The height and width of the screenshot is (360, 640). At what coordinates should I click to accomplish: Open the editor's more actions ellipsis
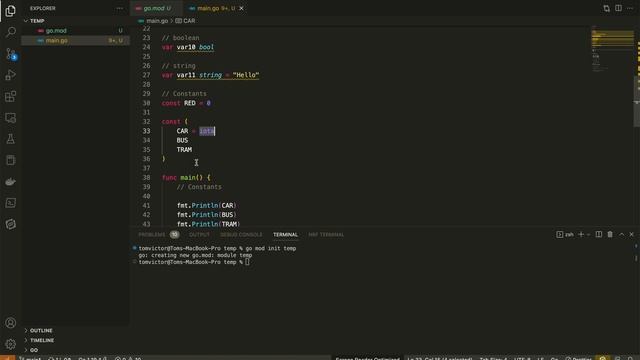coord(630,8)
